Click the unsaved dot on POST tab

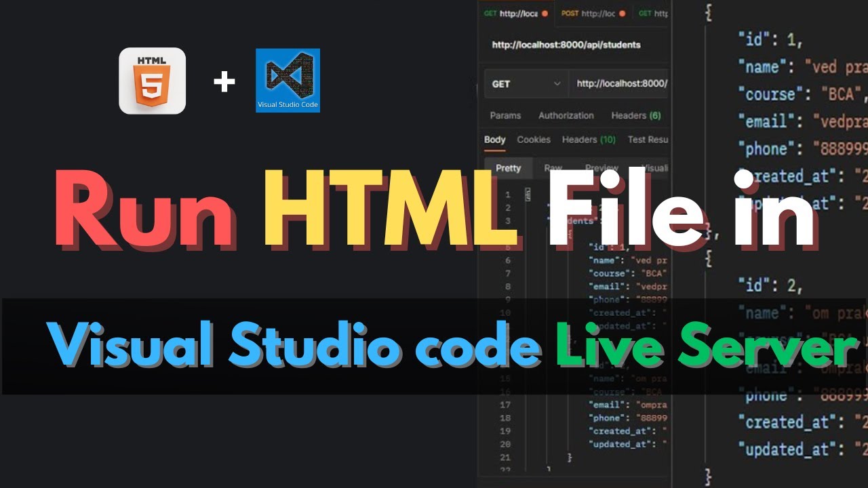pyautogui.click(x=622, y=14)
